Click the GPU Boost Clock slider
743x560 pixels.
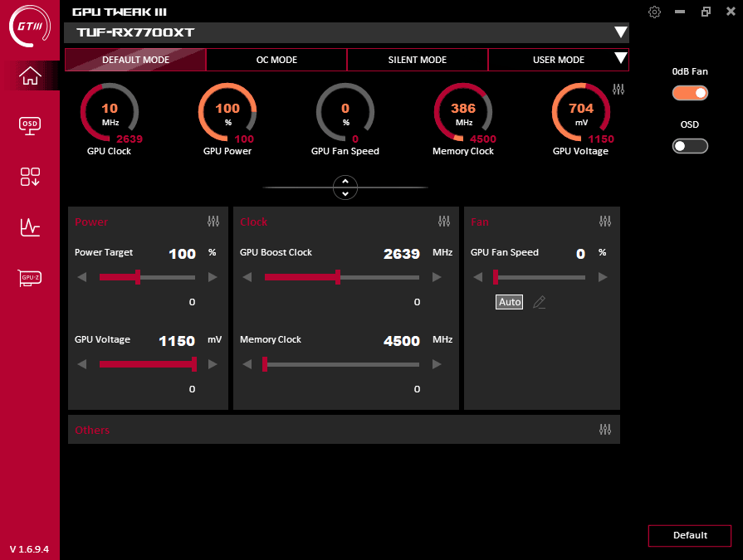click(x=342, y=277)
